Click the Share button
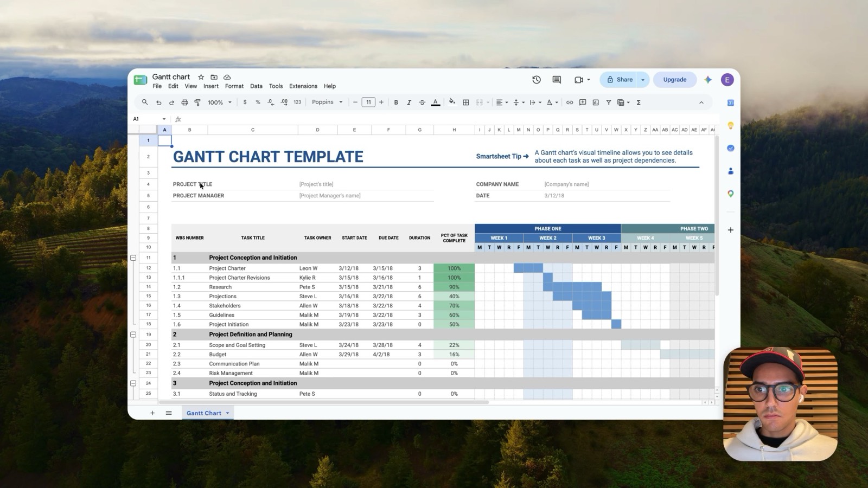The width and height of the screenshot is (868, 488). [619, 80]
